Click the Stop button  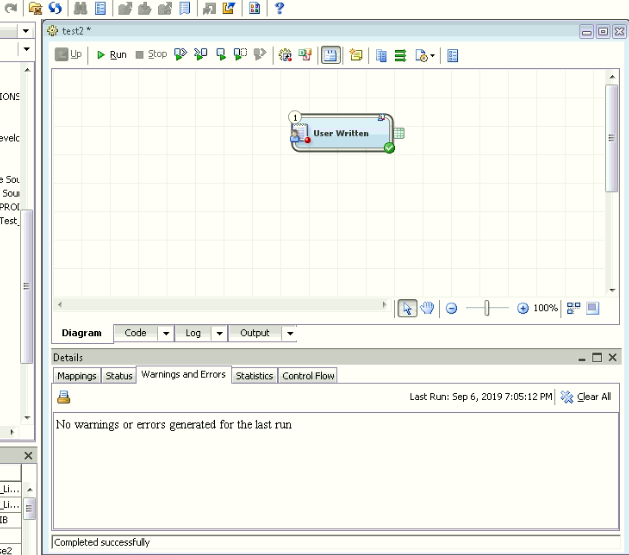(x=151, y=54)
